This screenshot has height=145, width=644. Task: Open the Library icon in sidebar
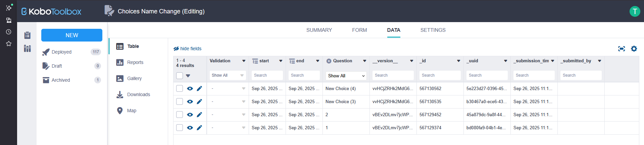point(28,49)
